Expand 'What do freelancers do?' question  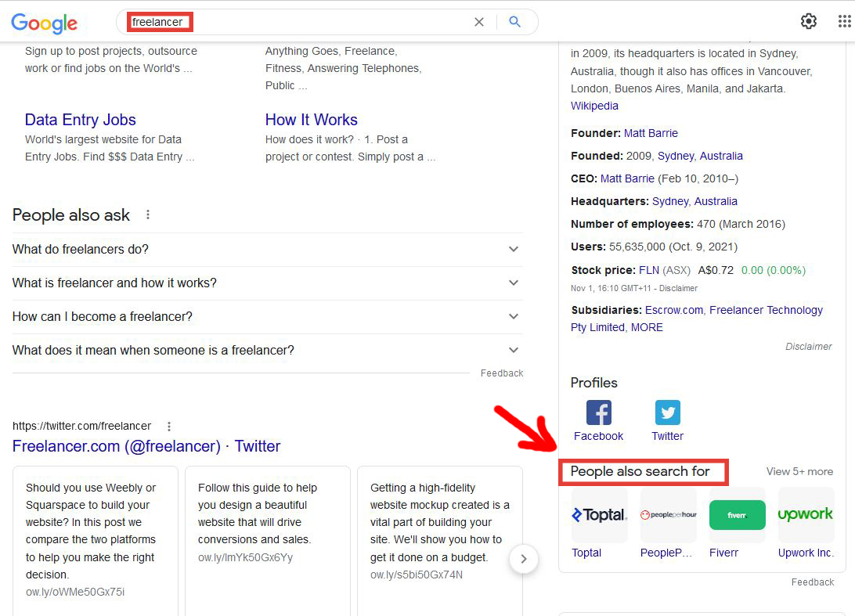[267, 250]
